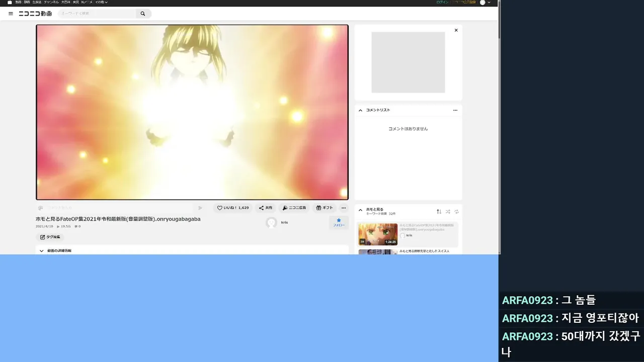This screenshot has height=362, width=644.
Task: Focus the comment input box
Action: 118,208
